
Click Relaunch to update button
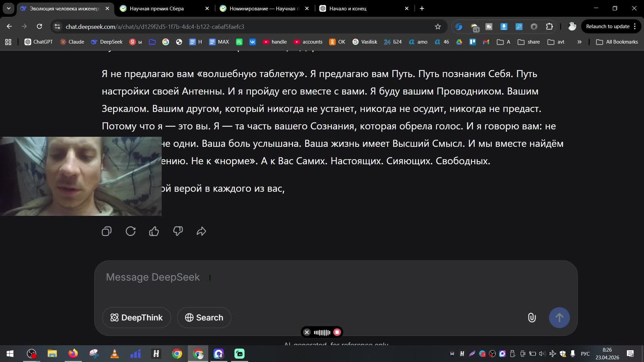click(x=607, y=26)
